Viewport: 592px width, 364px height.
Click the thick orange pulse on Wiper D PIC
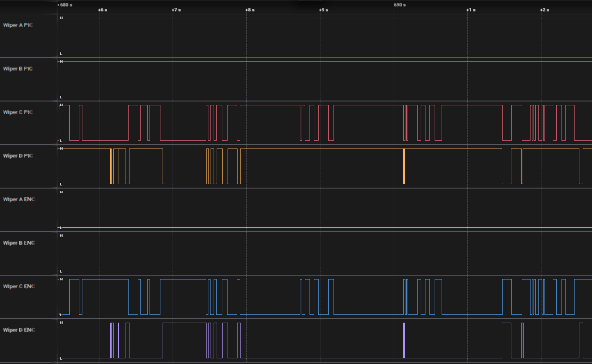tap(404, 166)
